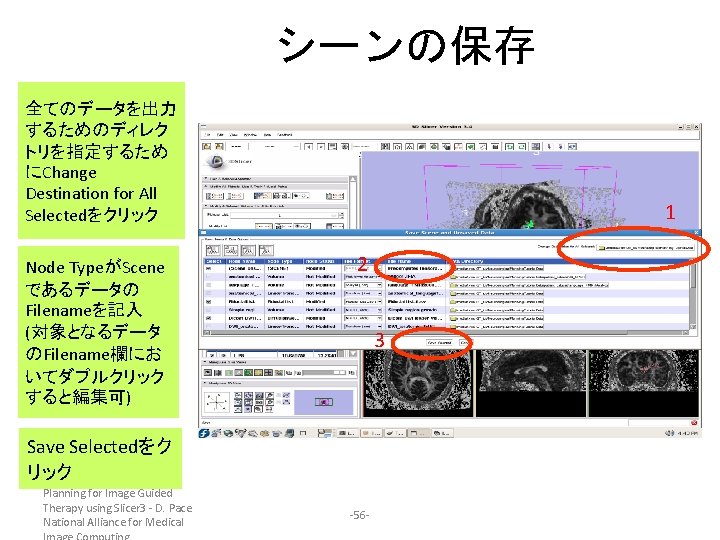Select the place mouse-mode icon

(x=560, y=146)
